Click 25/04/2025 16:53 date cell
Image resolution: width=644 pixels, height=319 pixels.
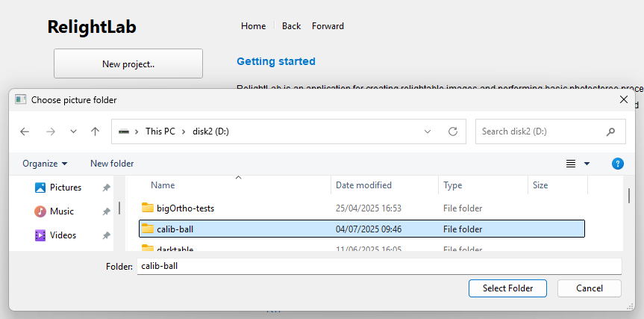(369, 208)
